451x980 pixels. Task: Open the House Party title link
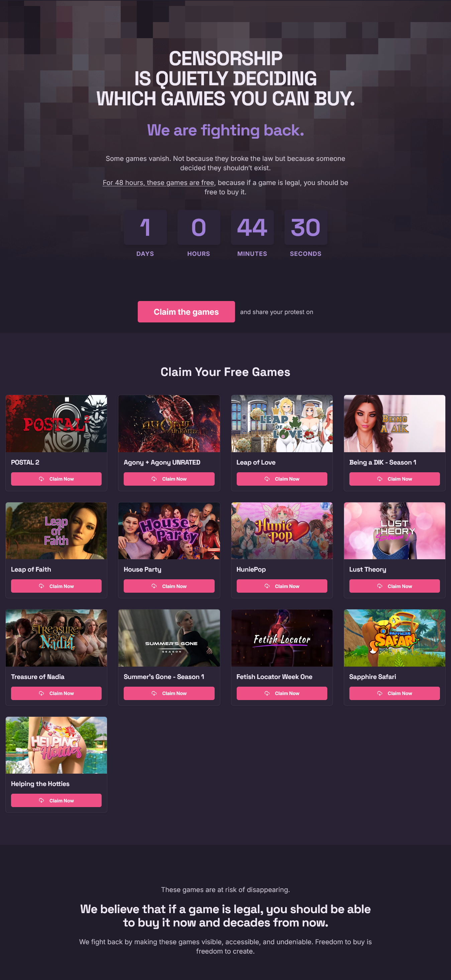click(x=143, y=569)
